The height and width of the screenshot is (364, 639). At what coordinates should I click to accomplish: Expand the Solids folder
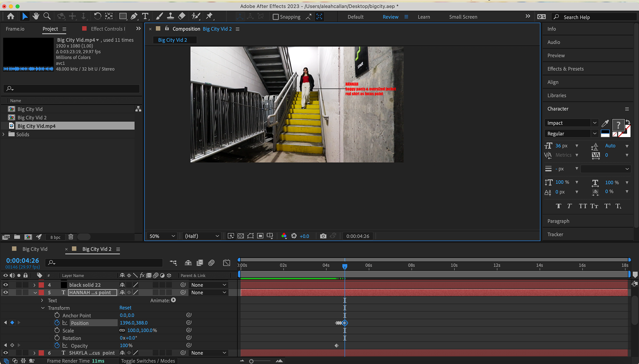pos(4,134)
